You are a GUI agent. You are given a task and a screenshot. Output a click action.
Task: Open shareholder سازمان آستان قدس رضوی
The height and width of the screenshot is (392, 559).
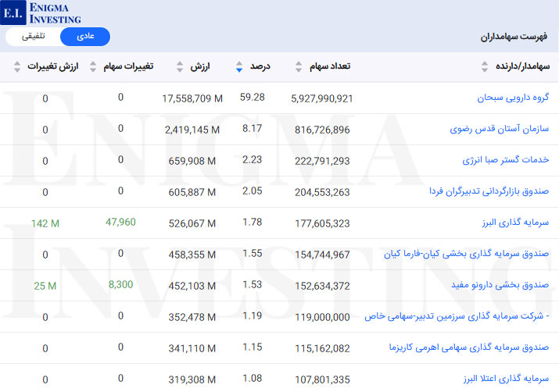[499, 129]
